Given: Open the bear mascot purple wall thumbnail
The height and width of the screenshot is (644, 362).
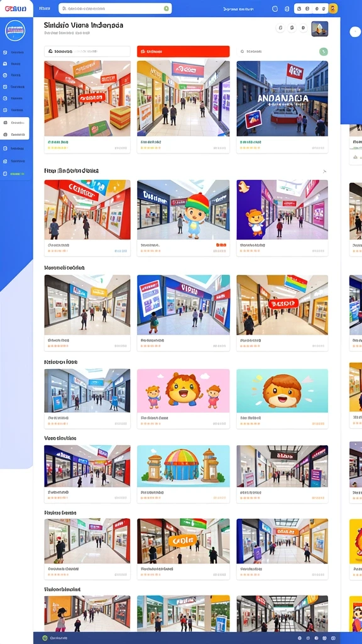Looking at the screenshot, I should (282, 209).
